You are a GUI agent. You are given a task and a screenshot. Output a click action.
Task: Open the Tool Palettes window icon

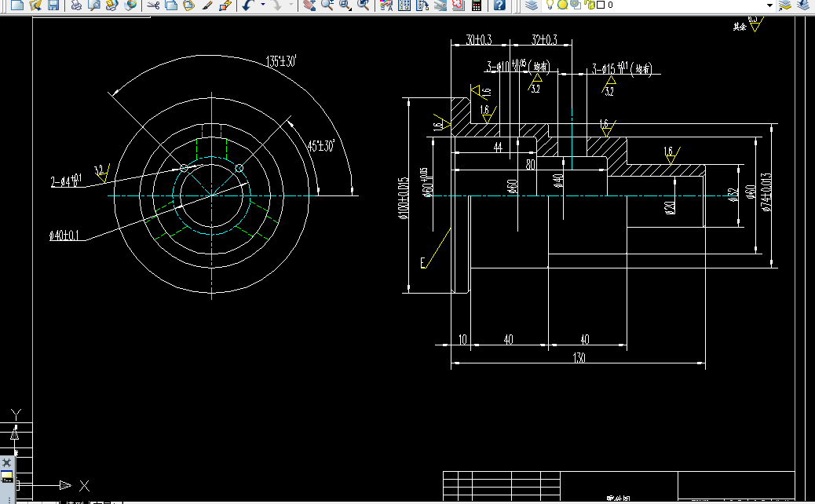click(x=422, y=5)
